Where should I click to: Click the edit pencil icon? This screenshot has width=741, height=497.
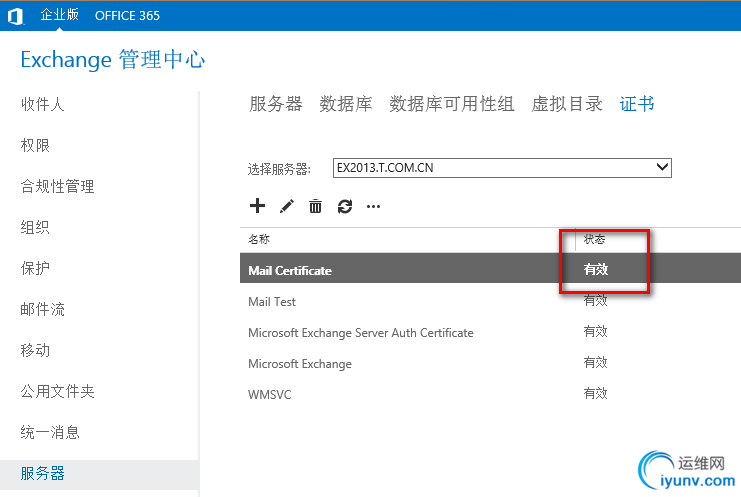tap(287, 206)
